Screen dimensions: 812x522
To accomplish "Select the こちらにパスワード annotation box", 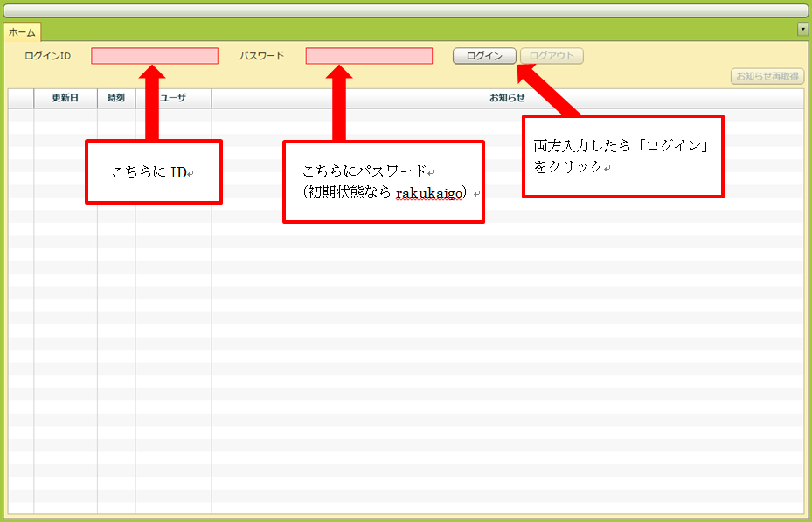I will point(383,182).
